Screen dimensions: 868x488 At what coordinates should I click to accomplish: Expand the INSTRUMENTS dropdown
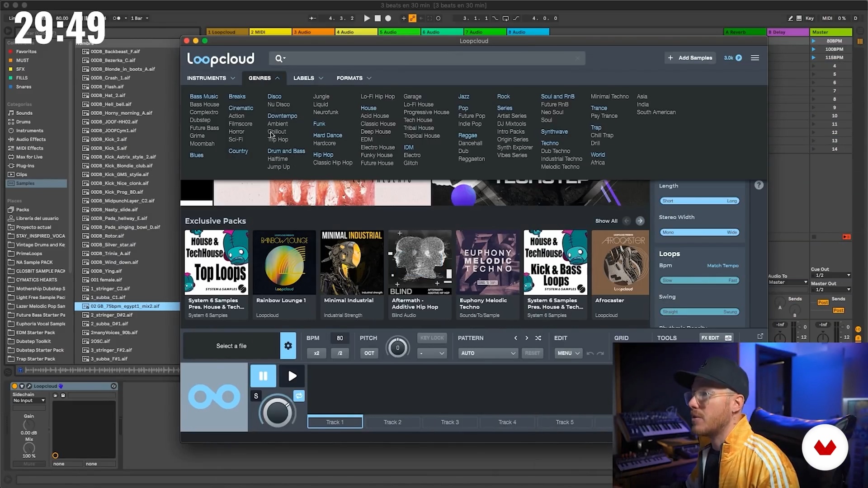(211, 78)
